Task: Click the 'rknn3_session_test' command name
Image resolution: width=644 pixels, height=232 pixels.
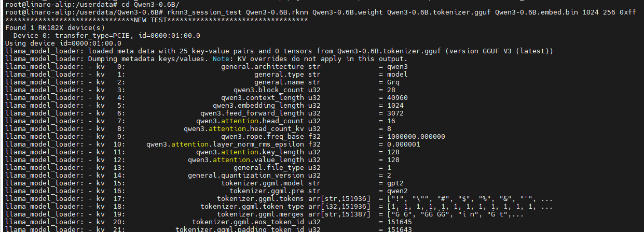Action: tap(204, 12)
